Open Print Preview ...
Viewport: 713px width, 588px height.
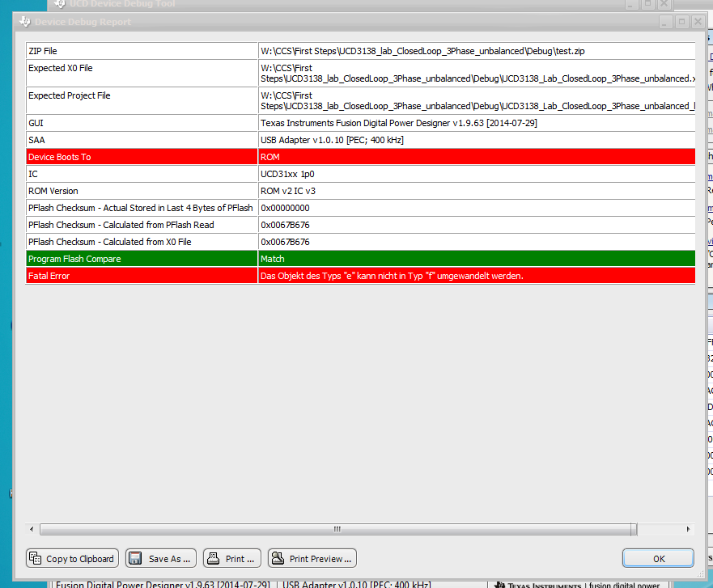(312, 558)
